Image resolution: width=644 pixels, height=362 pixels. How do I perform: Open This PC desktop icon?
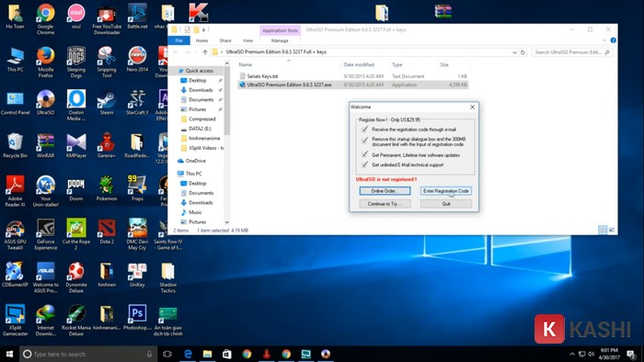pos(16,60)
